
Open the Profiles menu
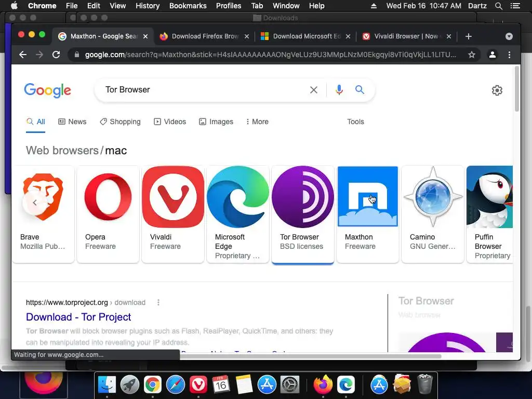(x=229, y=6)
